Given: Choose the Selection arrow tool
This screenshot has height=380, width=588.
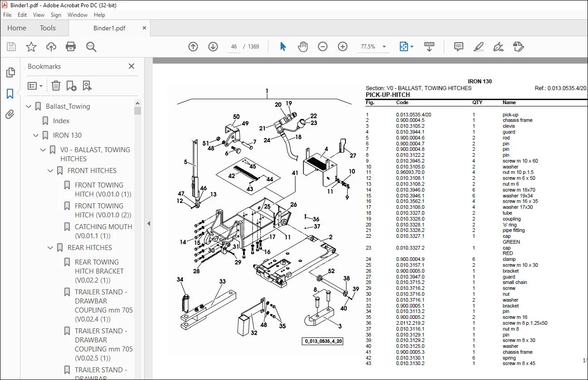Looking at the screenshot, I should tap(283, 47).
